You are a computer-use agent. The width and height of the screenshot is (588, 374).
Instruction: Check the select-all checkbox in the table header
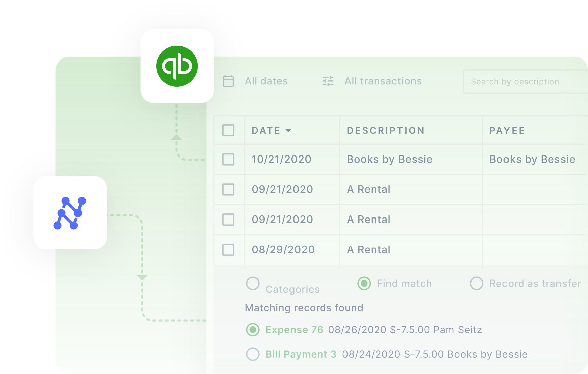[228, 131]
